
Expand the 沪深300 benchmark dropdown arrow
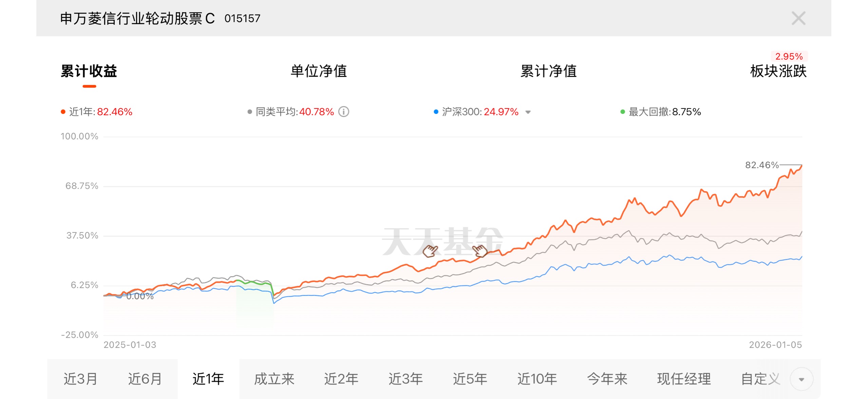click(528, 112)
